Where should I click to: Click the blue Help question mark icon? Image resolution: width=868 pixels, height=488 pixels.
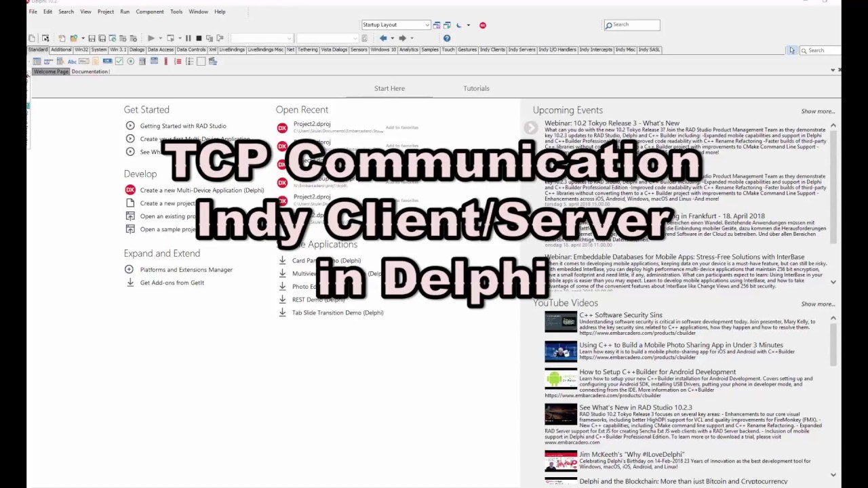[x=447, y=38]
